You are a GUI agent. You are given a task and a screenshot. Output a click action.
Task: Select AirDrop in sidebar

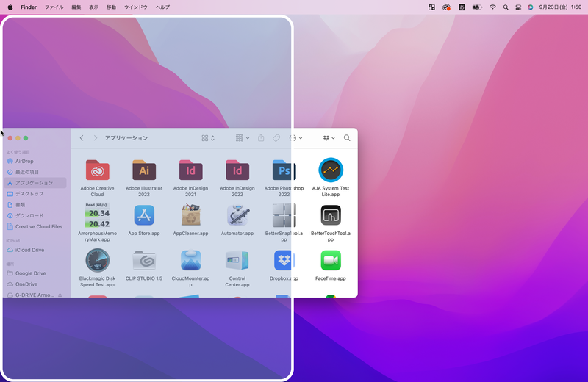(35, 161)
